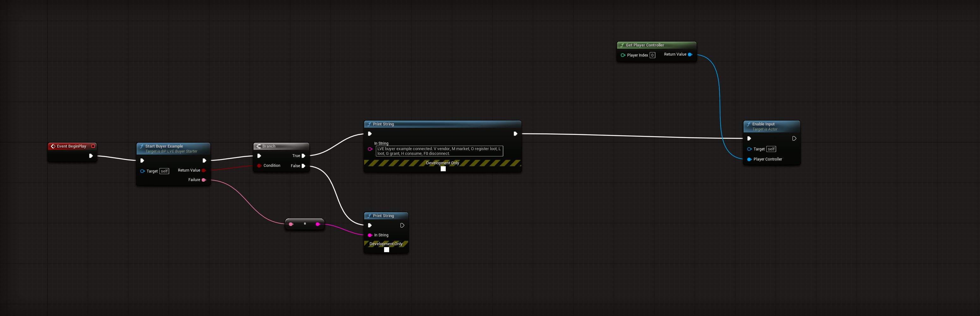Select the Get Player Controller node header
The width and height of the screenshot is (980, 316).
657,45
